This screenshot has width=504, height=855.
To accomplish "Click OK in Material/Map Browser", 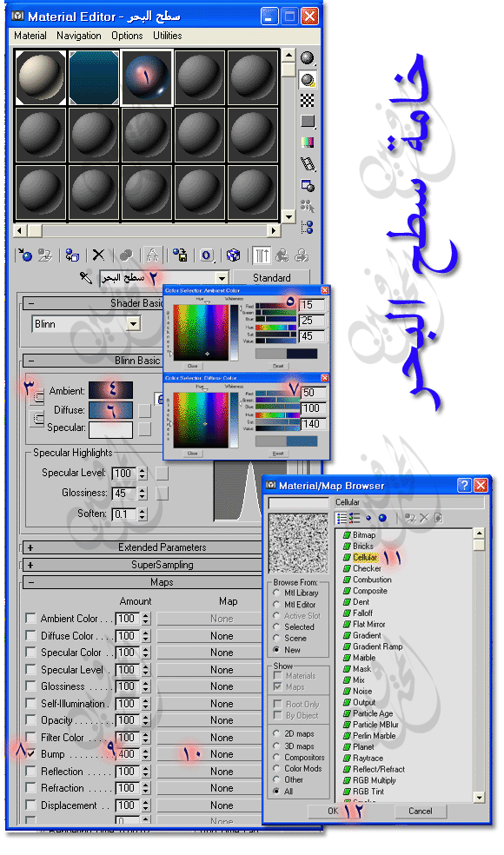I will [x=334, y=812].
